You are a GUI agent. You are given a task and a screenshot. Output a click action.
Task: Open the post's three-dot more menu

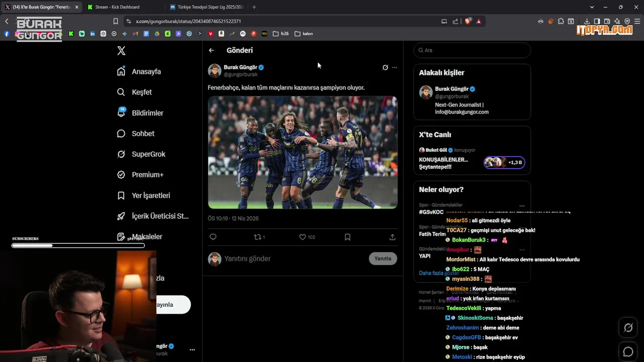(x=394, y=67)
